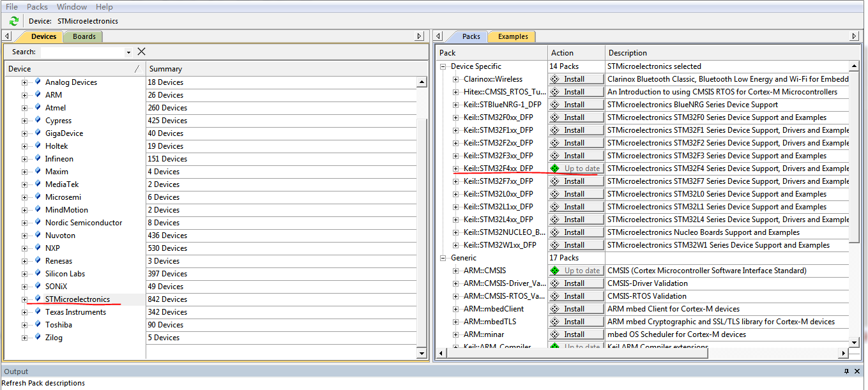The width and height of the screenshot is (868, 390).
Task: Click Up to date for ARM::CMSIS
Action: [x=575, y=271]
